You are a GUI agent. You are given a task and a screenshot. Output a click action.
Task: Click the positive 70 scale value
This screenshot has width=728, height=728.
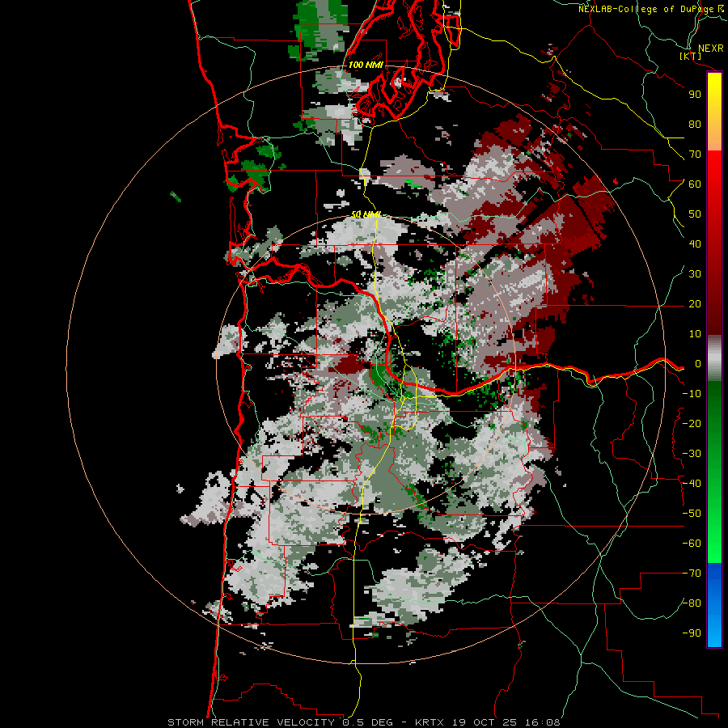(x=695, y=154)
